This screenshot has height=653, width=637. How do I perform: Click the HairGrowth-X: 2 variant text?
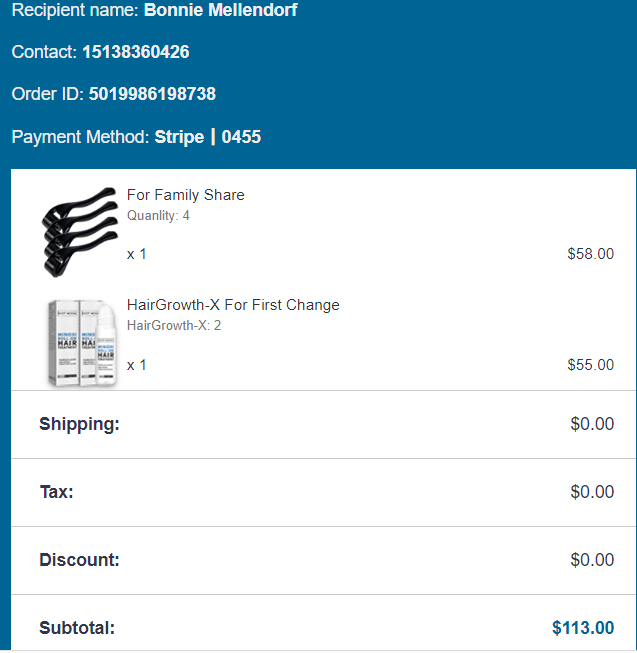[174, 326]
